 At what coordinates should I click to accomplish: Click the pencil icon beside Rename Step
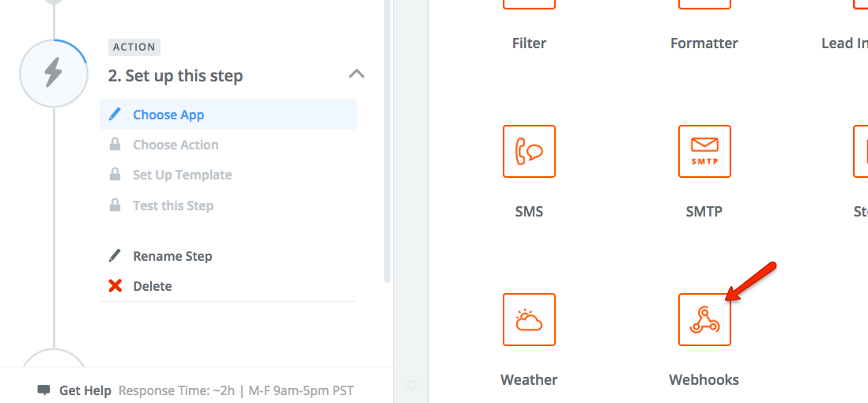click(x=115, y=256)
